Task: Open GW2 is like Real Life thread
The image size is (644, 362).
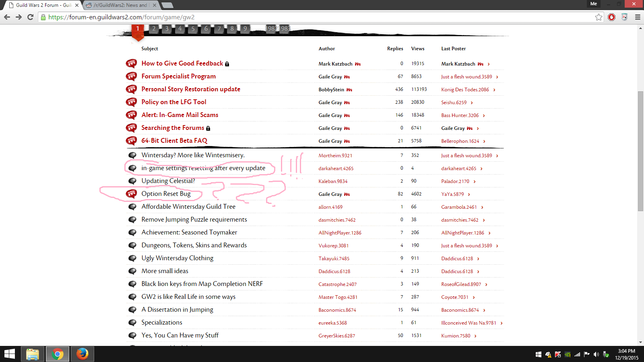Action: [188, 297]
